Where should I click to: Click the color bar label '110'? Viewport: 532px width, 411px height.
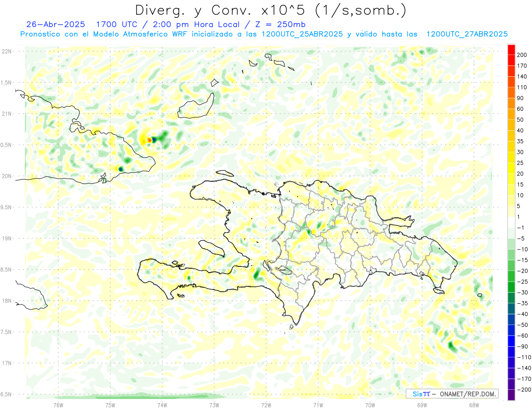(x=522, y=87)
